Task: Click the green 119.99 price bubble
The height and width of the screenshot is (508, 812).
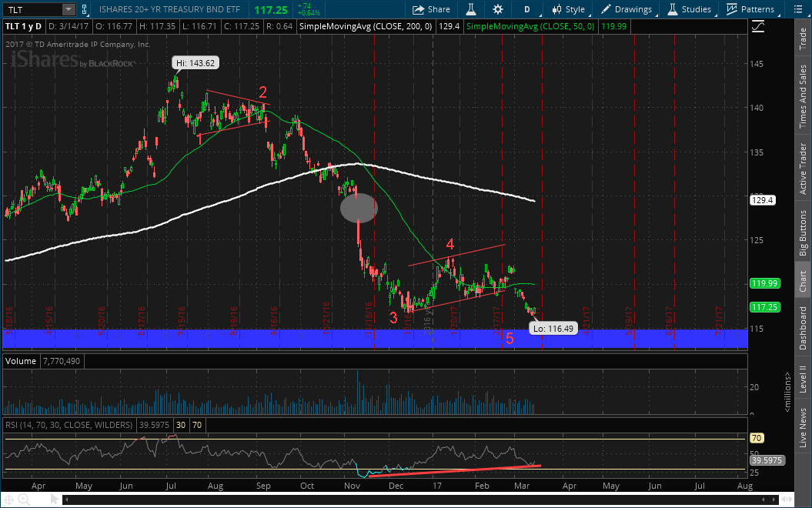Action: (x=765, y=283)
